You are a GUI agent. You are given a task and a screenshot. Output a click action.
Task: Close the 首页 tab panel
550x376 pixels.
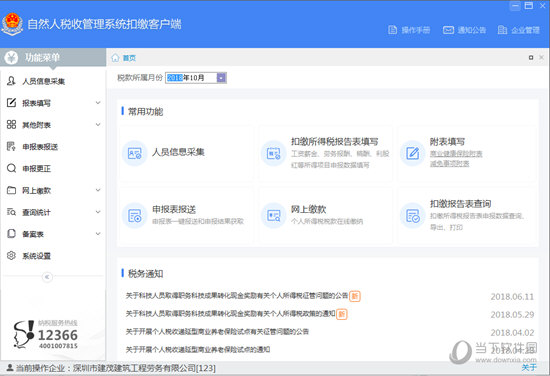541,58
